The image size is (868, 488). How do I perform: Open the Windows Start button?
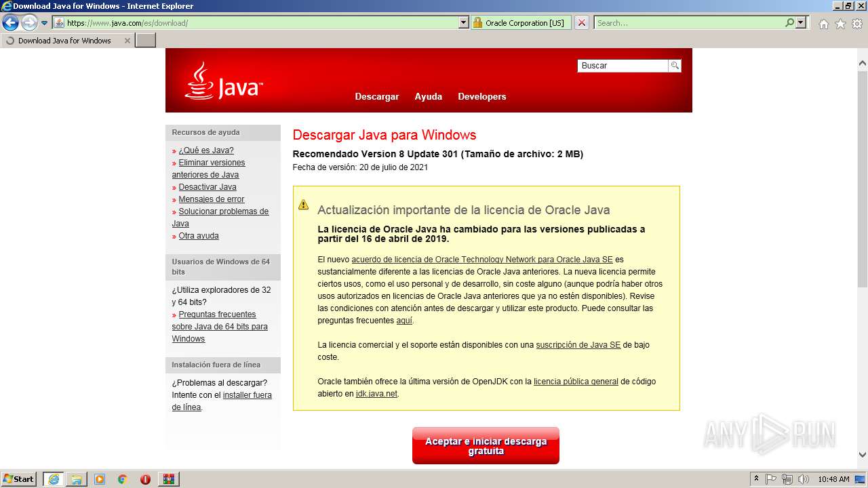pyautogui.click(x=19, y=479)
